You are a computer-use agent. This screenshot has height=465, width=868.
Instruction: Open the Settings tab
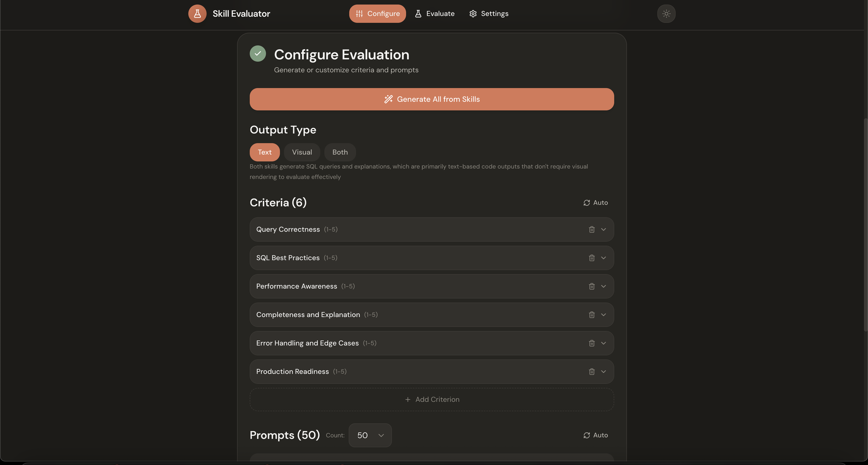pyautogui.click(x=489, y=14)
